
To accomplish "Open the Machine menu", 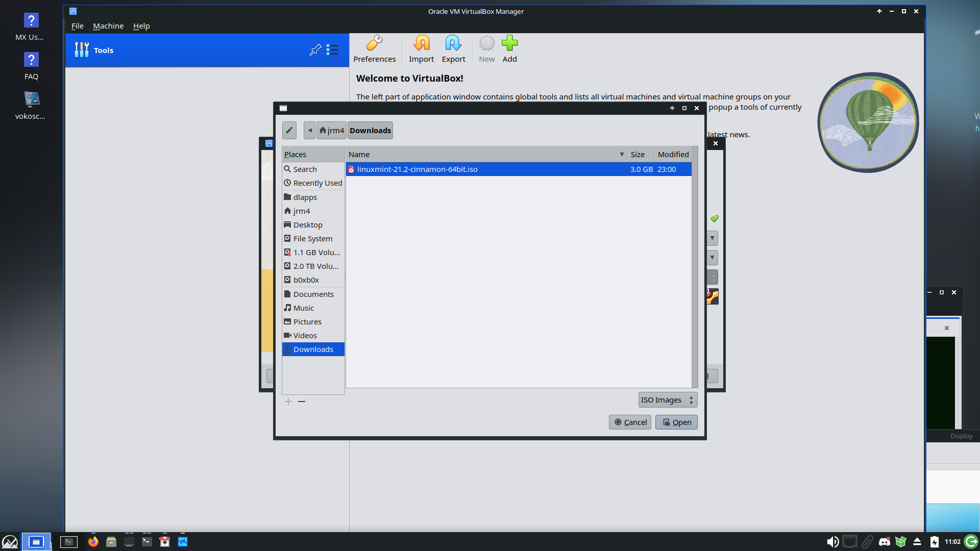I will 108,26.
